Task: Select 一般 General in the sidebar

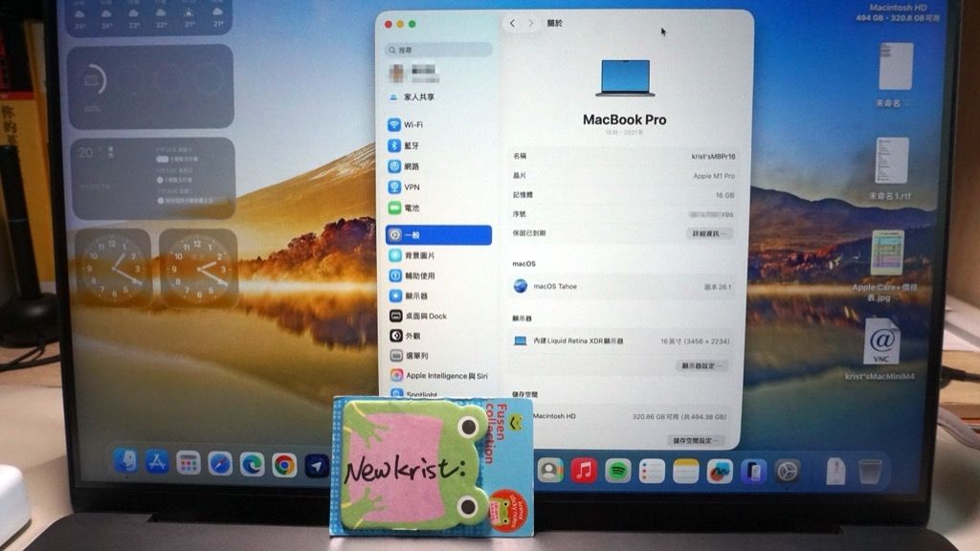Action: click(x=438, y=235)
